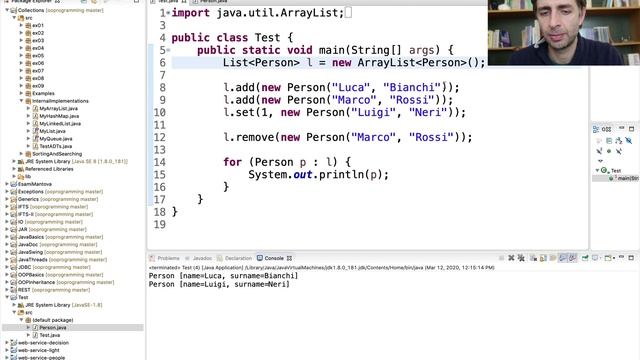Minimize the Outline panel
Viewport: 640px width, 360px height.
[x=621, y=128]
